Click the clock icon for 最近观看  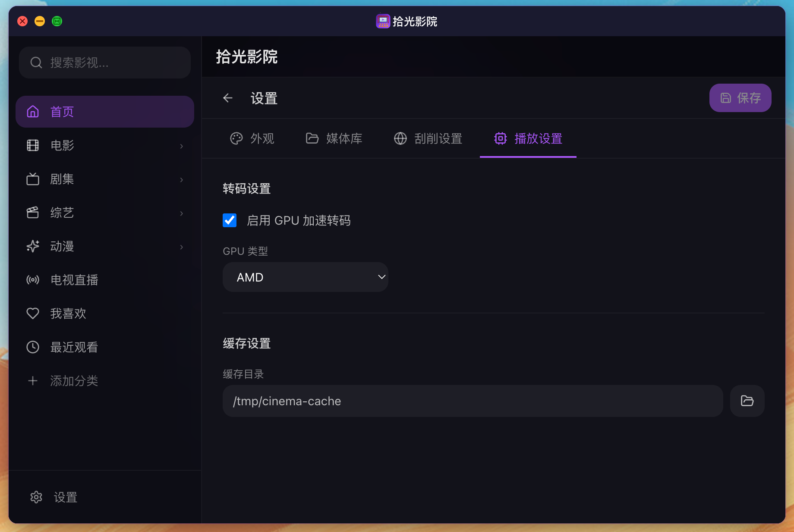tap(33, 347)
